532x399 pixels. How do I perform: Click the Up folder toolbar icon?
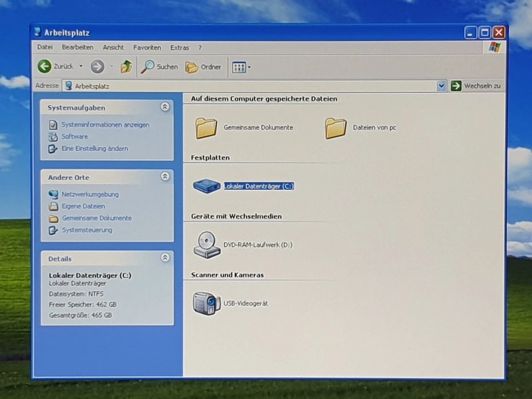click(x=126, y=66)
